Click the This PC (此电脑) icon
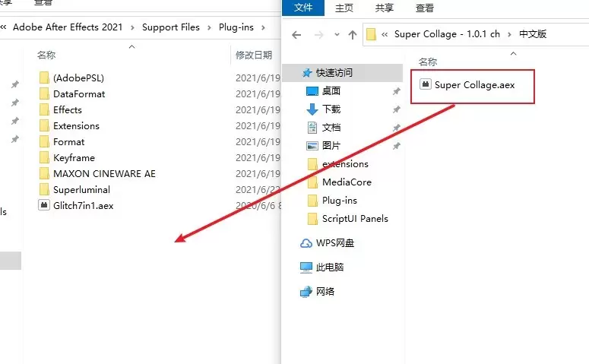This screenshot has height=364, width=589. (306, 267)
